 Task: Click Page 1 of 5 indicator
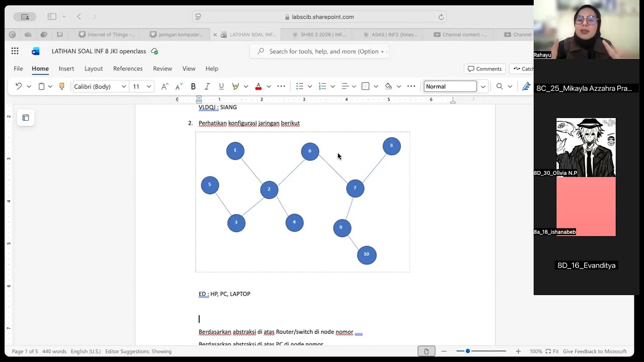(25, 351)
